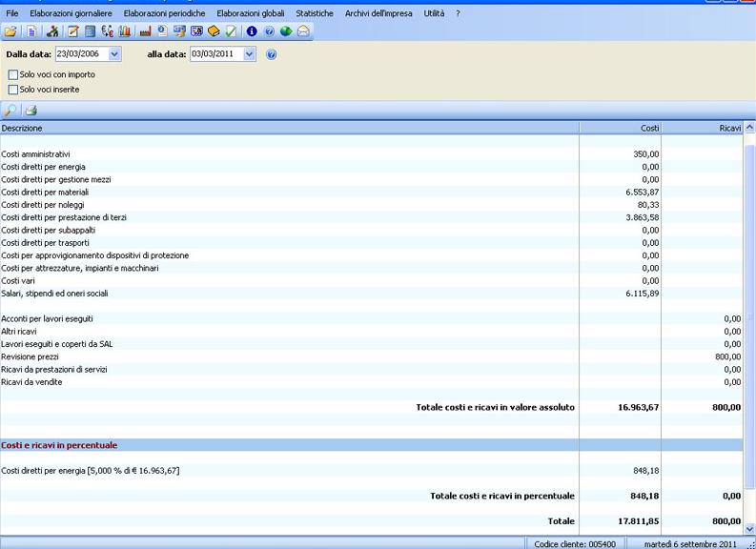The height and width of the screenshot is (549, 756).
Task: Open the Archivi dell'impresa menu
Action: [379, 13]
